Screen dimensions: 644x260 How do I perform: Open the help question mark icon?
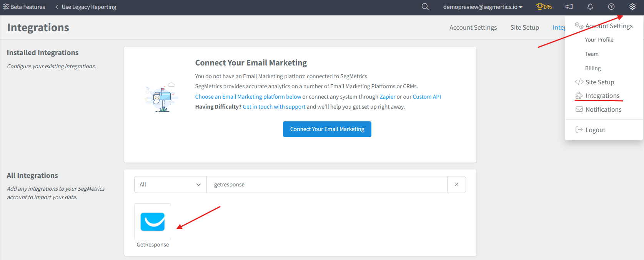tap(611, 7)
